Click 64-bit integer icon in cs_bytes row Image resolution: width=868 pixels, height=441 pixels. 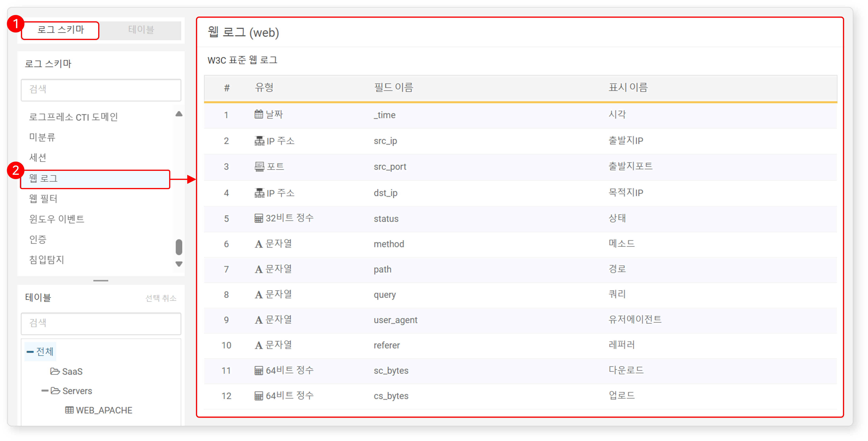pos(258,396)
